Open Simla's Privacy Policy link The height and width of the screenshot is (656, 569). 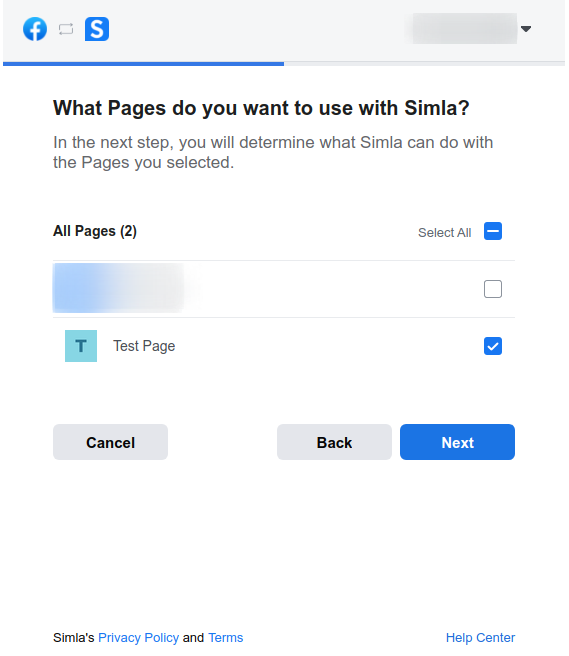click(138, 638)
